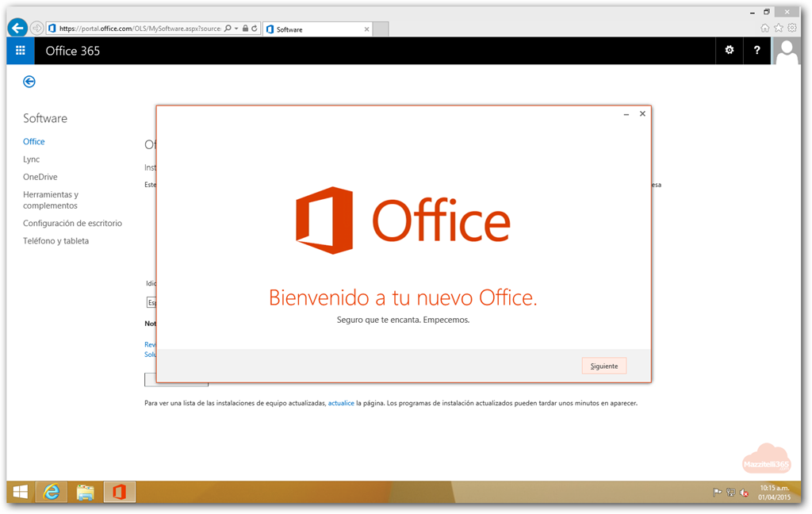Click Siguiente in the Office dialog
812x514 pixels.
tap(603, 366)
